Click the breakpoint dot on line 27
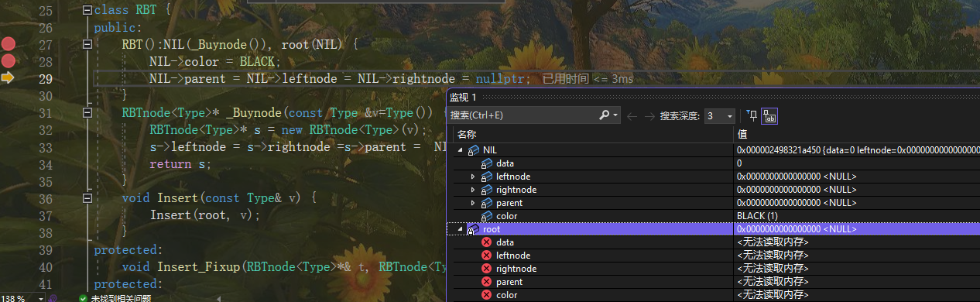The image size is (980, 302). pyautogui.click(x=9, y=44)
